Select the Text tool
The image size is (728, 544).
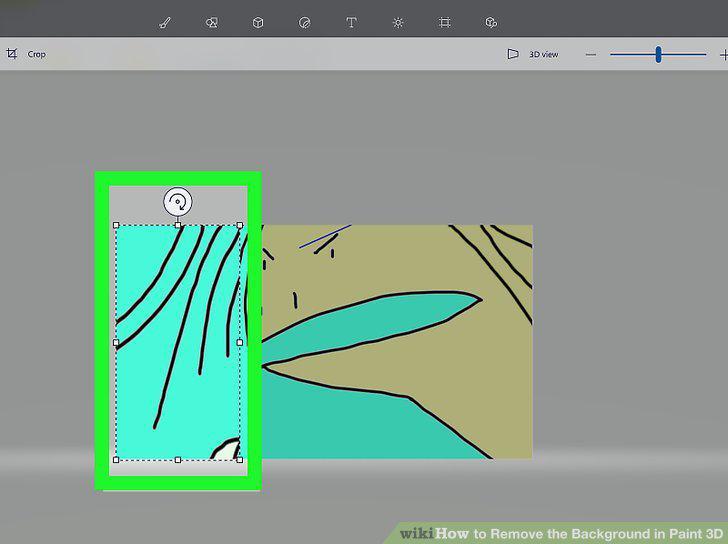[351, 23]
